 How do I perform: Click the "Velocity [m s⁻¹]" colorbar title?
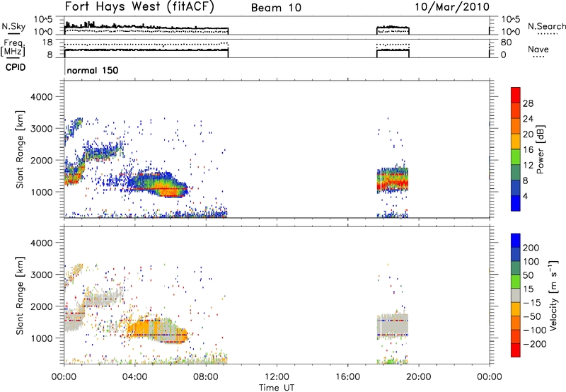[553, 295]
